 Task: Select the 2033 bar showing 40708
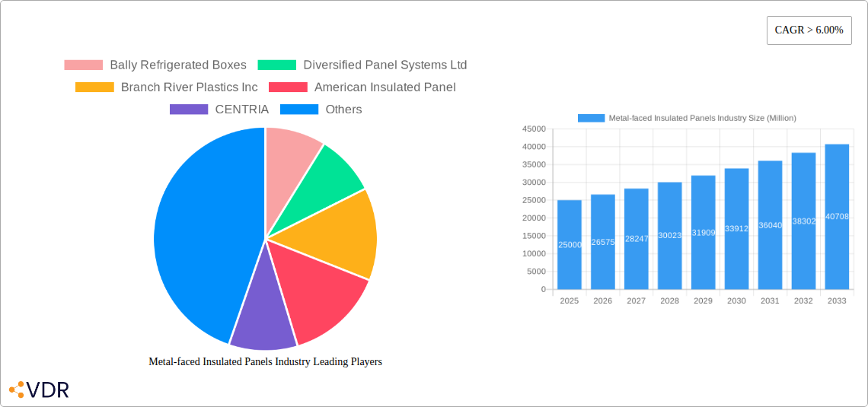tap(837, 217)
